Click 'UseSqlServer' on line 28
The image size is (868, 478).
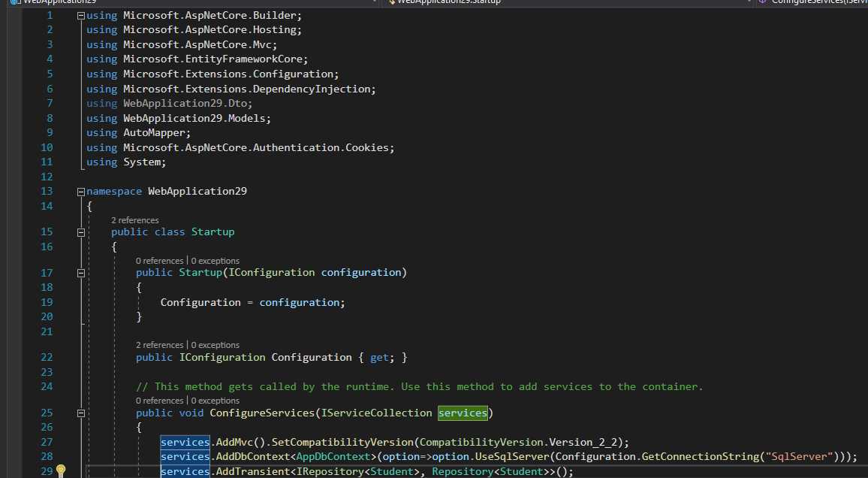512,456
